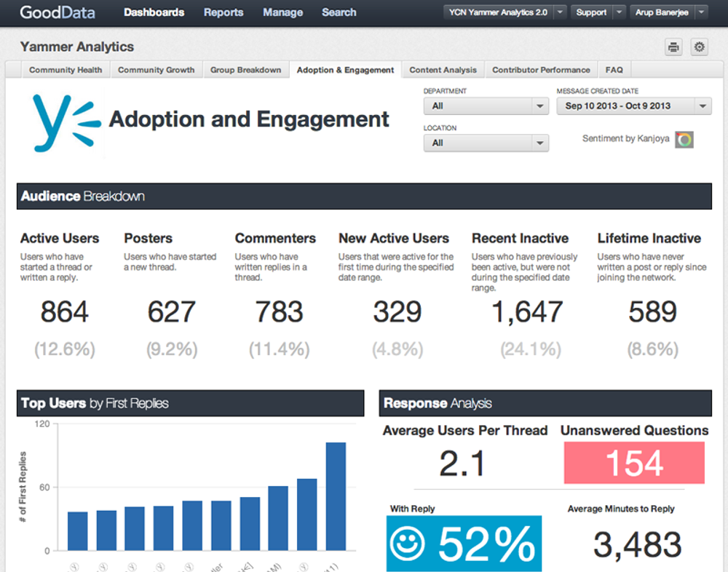This screenshot has height=572, width=728.
Task: Click the YCN Yammer Analytics 2.0 button
Action: coord(498,12)
